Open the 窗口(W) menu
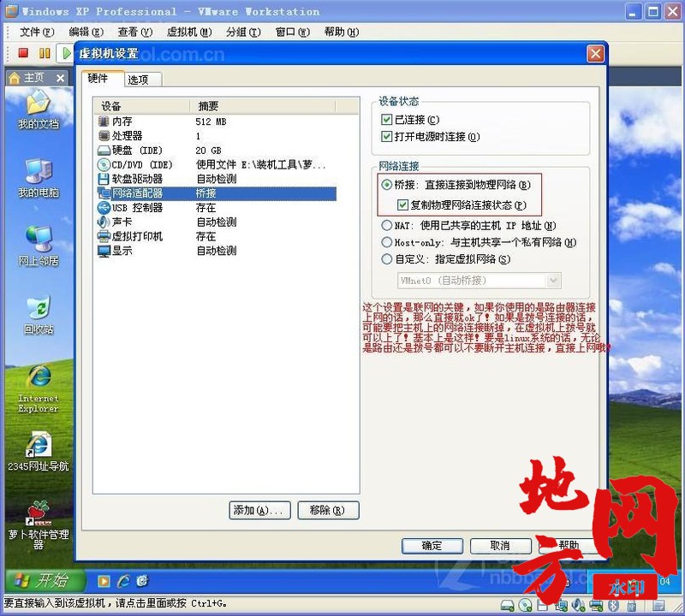 click(x=292, y=32)
